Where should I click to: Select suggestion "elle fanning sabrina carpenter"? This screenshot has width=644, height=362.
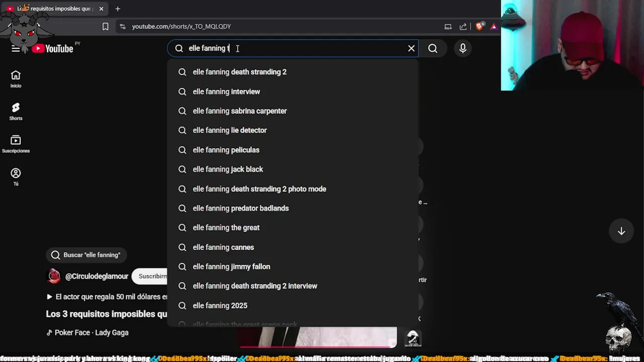(x=293, y=111)
